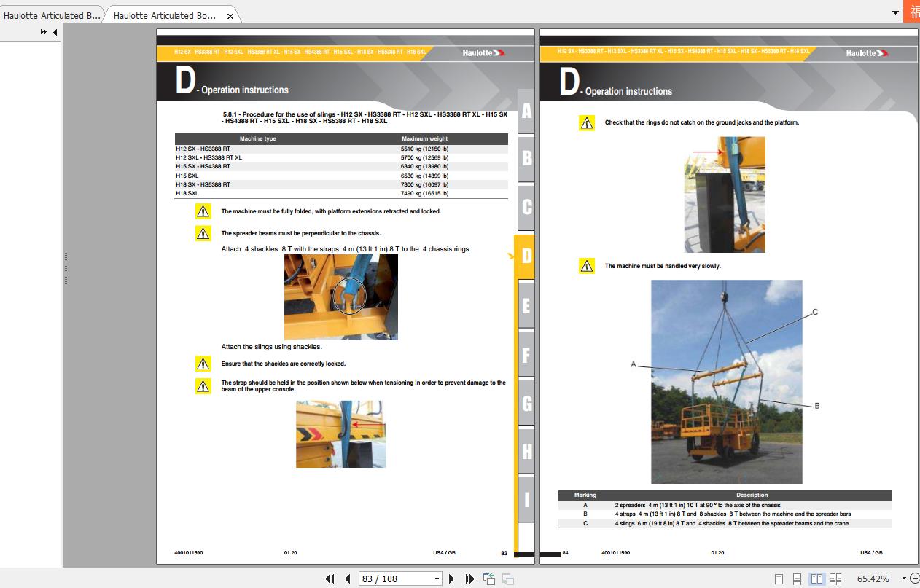This screenshot has width=920, height=588.
Task: Open the tab list dropdown caret
Action: pos(895,12)
